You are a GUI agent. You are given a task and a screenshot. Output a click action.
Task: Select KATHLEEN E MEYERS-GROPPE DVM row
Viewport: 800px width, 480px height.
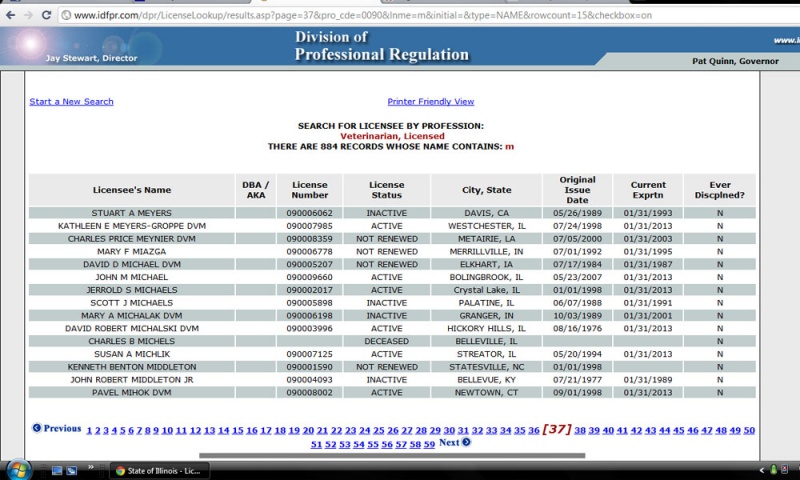392,226
